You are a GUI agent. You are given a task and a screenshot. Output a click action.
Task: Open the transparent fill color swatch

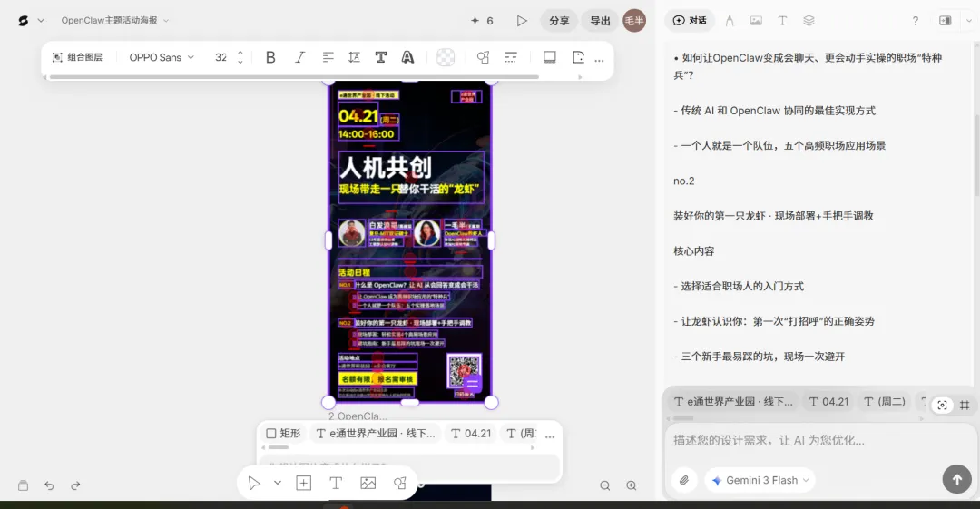tap(445, 57)
